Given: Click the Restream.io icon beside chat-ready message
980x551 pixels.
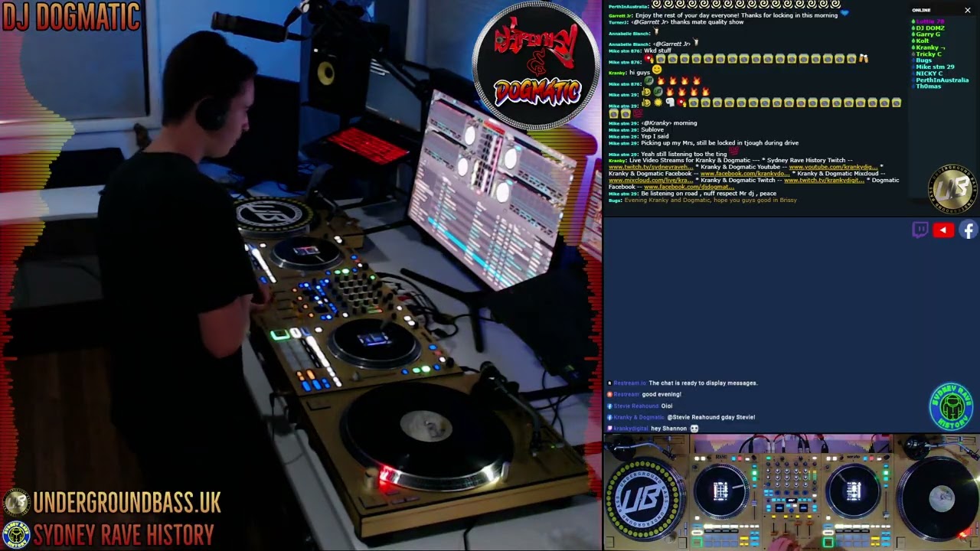Looking at the screenshot, I should (x=610, y=383).
